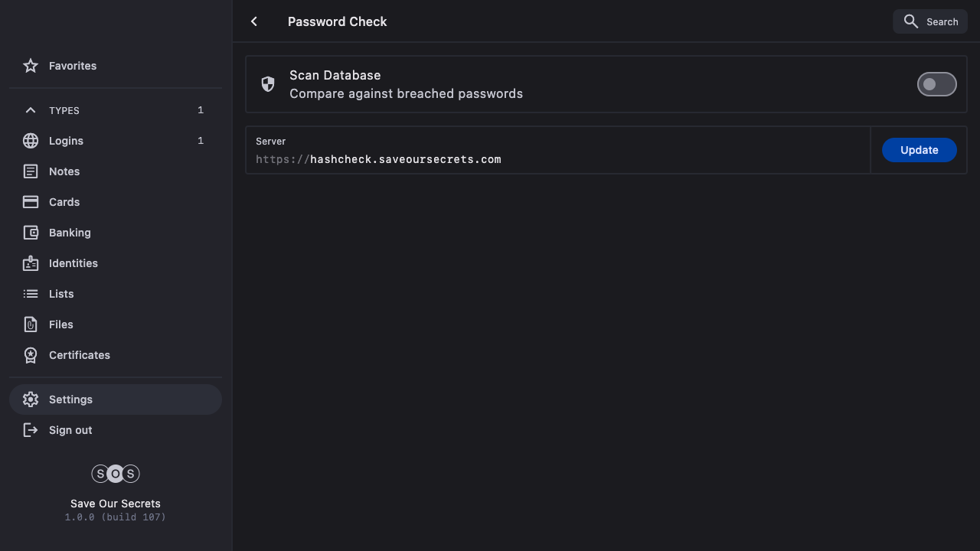The image size is (980, 551).
Task: Open Notes via its document icon
Action: point(31,171)
